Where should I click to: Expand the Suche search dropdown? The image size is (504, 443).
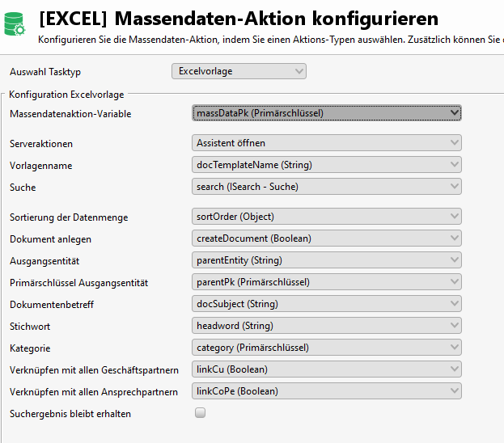(x=327, y=187)
